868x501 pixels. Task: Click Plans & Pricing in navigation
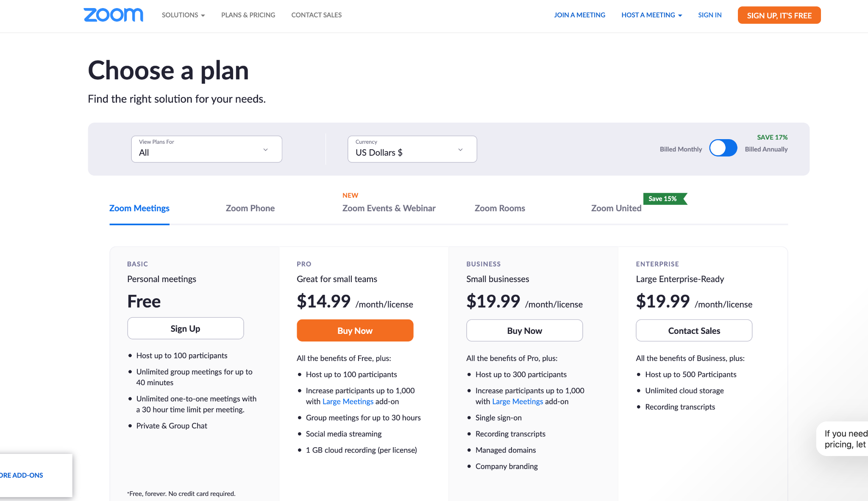(x=248, y=15)
